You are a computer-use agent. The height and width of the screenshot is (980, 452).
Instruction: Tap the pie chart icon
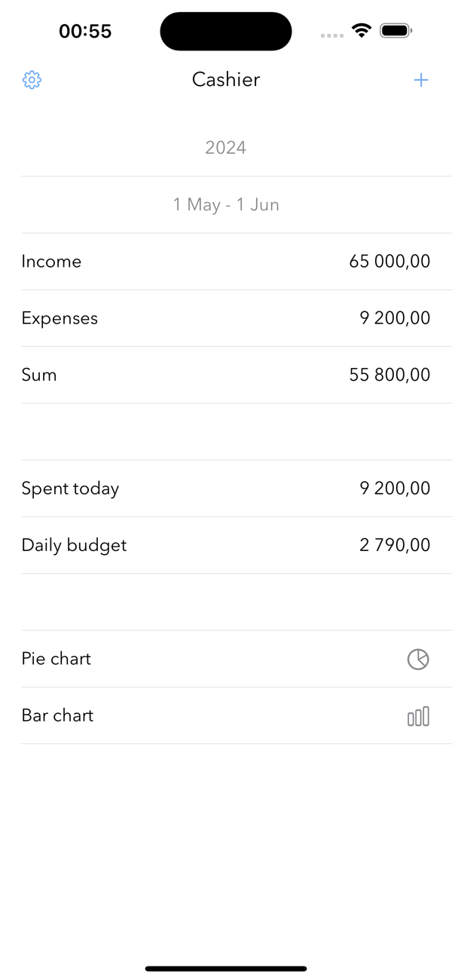point(418,659)
